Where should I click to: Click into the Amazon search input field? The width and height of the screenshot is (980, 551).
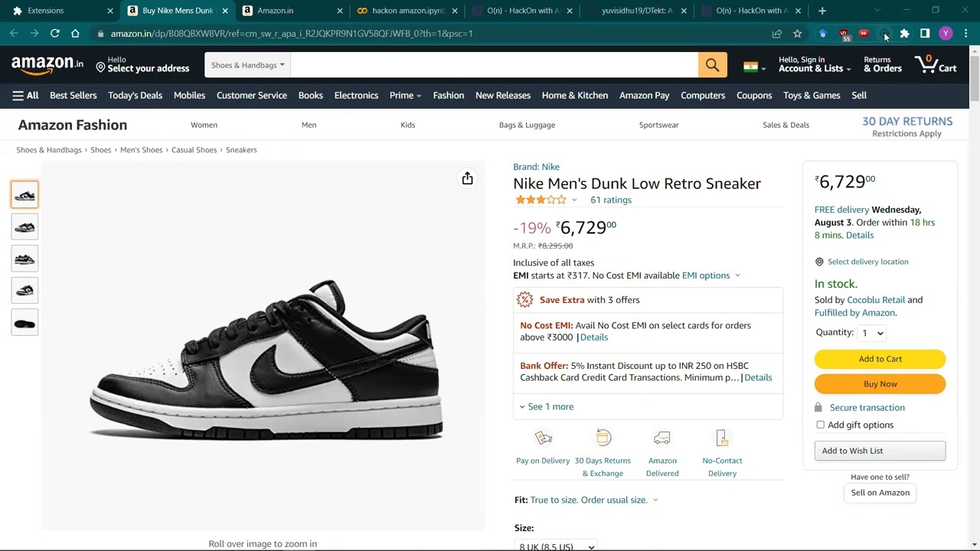tap(495, 65)
